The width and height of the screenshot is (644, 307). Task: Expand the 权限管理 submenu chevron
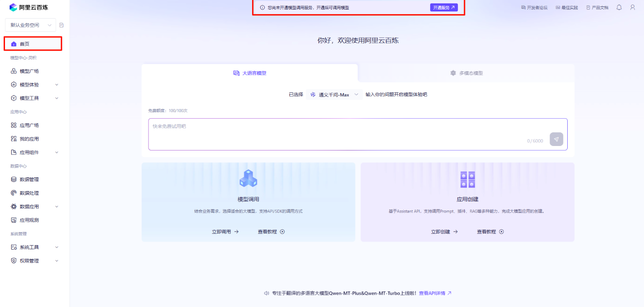point(57,261)
